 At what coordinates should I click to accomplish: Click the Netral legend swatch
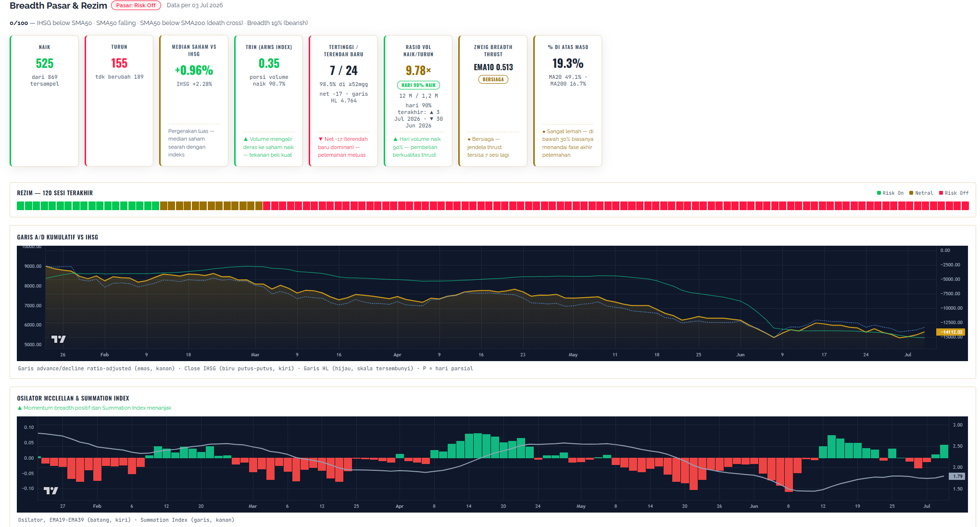click(x=911, y=193)
